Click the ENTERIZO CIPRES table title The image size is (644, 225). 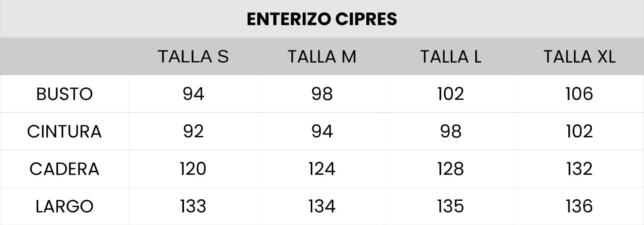[x=322, y=19]
